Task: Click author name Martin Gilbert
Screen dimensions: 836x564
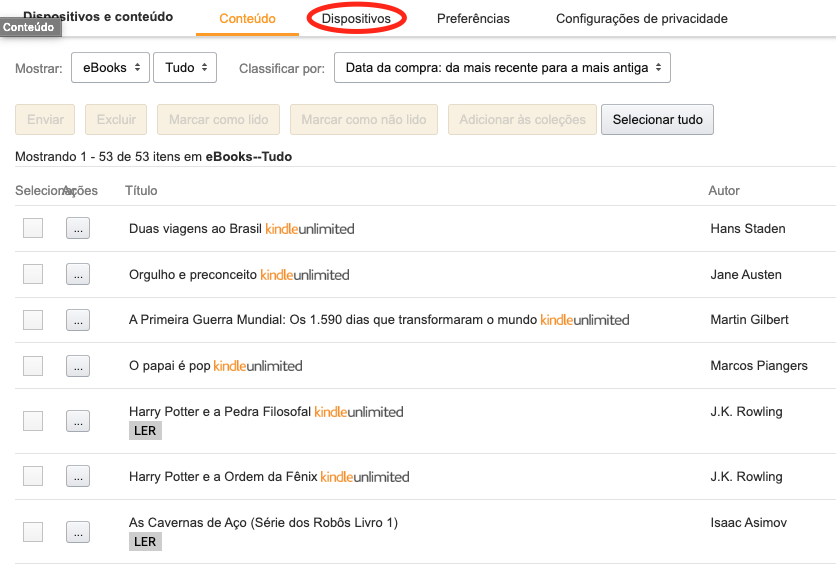Action: (x=749, y=320)
